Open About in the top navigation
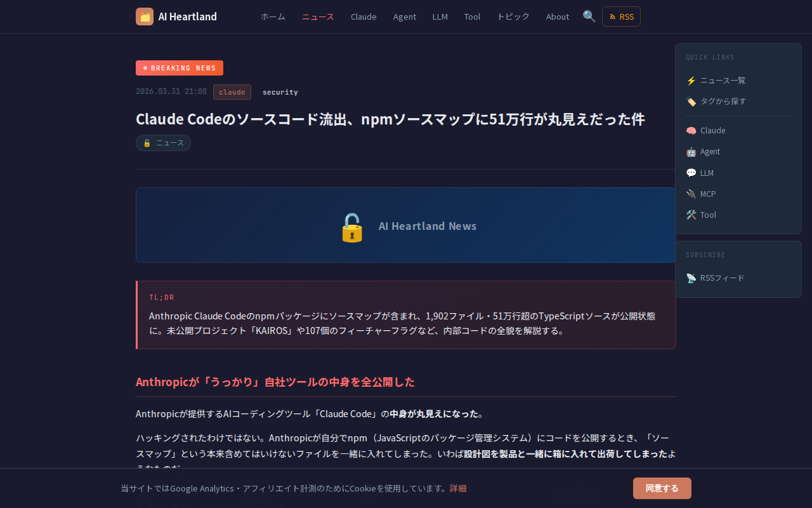 point(558,17)
